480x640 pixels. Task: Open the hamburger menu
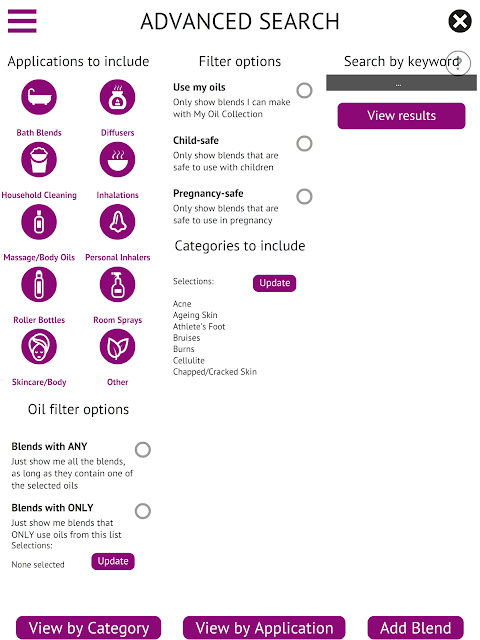coord(22,21)
